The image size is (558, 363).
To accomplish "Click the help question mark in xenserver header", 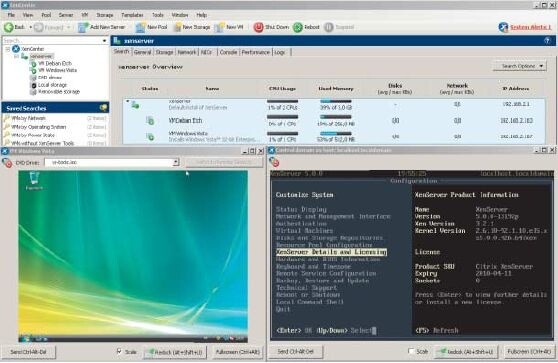I will click(547, 41).
